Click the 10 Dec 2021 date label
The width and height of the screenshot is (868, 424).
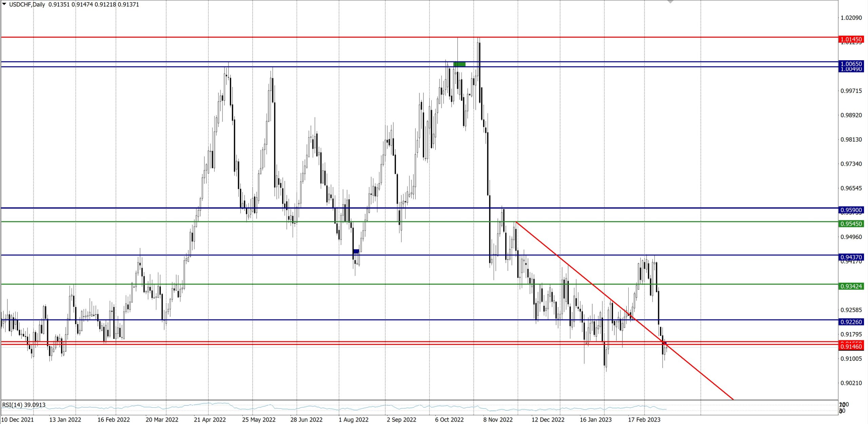point(18,420)
